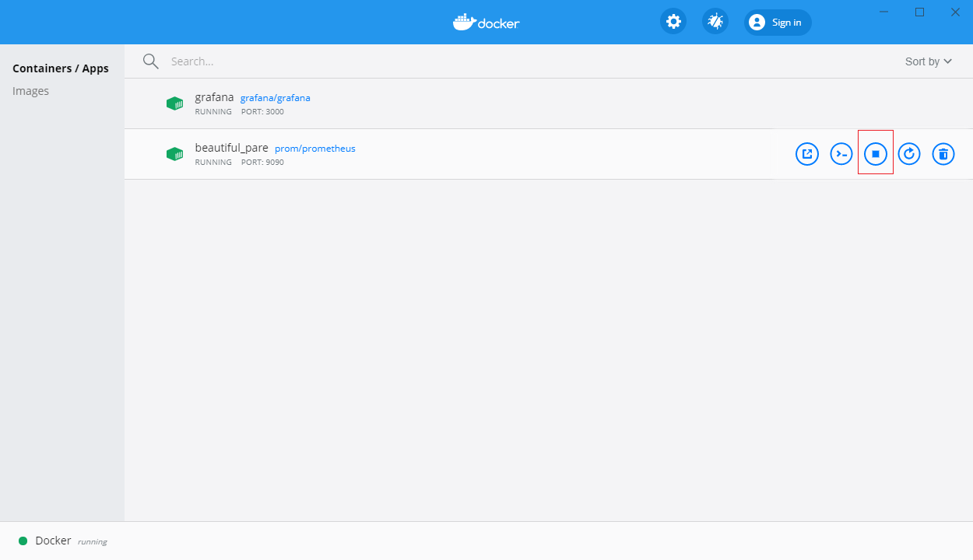
Task: Click PORT: 3000 text
Action: (262, 112)
